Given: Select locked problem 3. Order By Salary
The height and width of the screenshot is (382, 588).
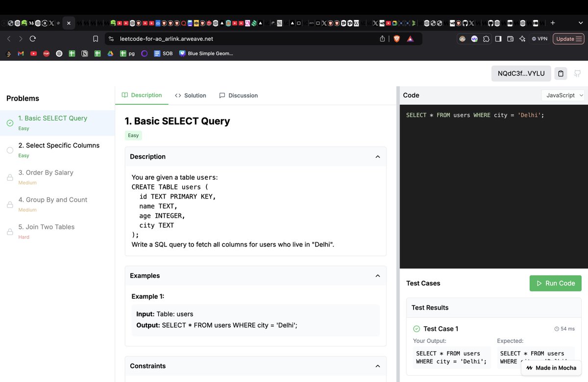Looking at the screenshot, I should coord(57,177).
